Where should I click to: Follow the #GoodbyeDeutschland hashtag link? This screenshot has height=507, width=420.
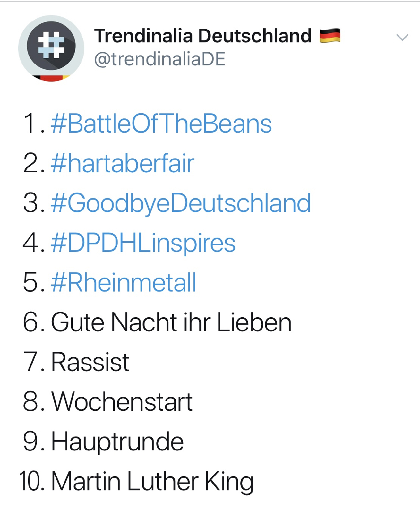181,204
